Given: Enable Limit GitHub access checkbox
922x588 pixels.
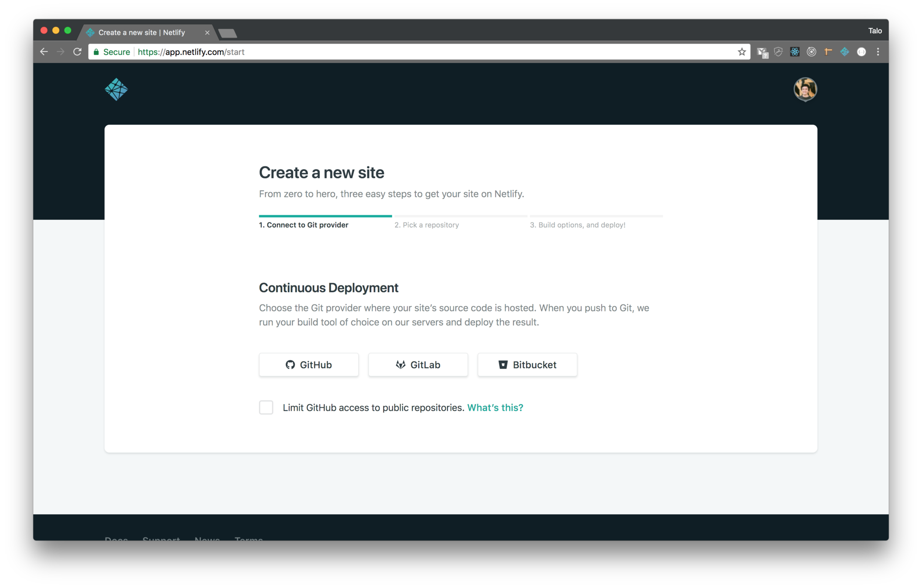Looking at the screenshot, I should coord(266,407).
